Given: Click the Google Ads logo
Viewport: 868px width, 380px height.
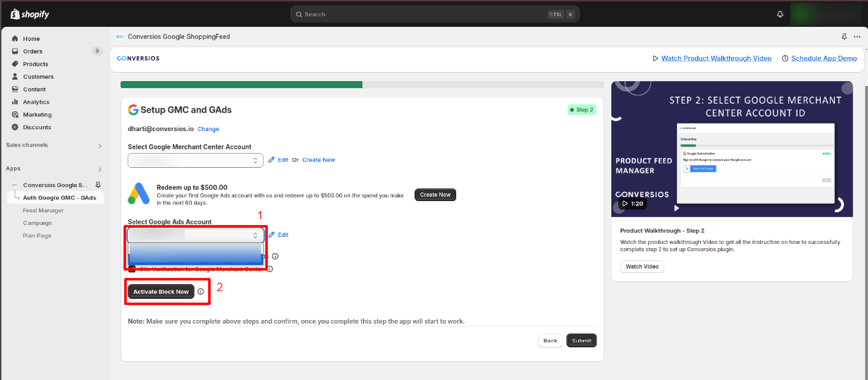Looking at the screenshot, I should [139, 194].
